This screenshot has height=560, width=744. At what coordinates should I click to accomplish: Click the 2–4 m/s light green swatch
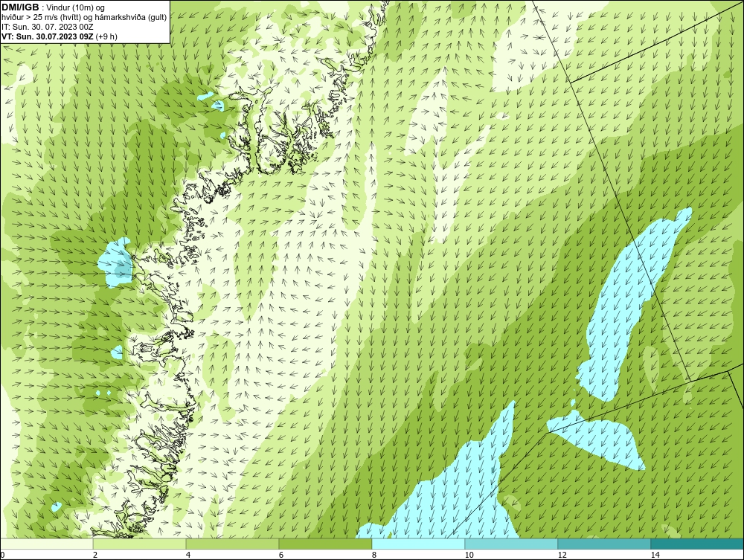coord(140,544)
